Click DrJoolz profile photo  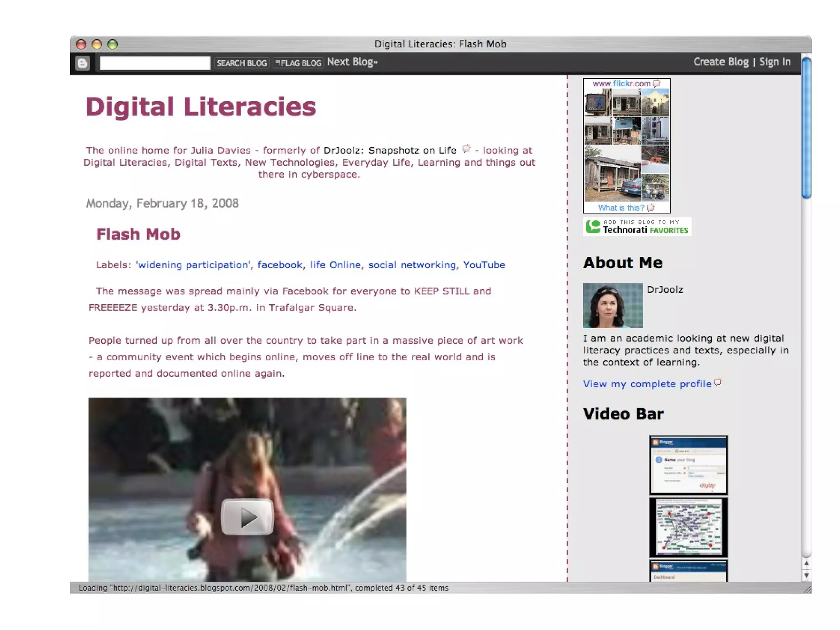pyautogui.click(x=612, y=305)
